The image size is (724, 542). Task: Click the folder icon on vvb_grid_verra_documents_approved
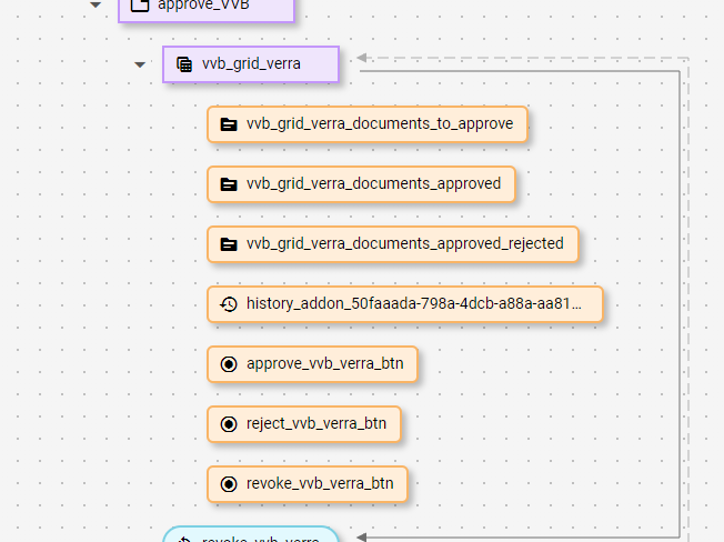(x=228, y=185)
